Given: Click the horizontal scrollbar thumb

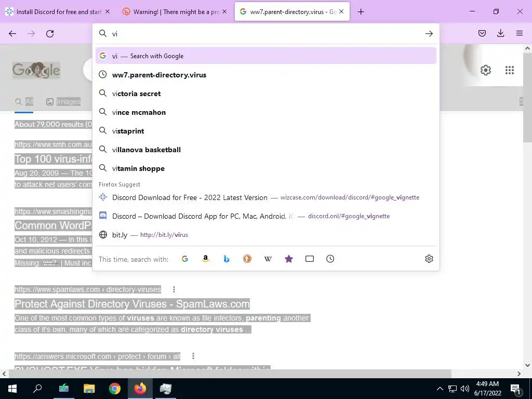Looking at the screenshot, I should pos(230,374).
